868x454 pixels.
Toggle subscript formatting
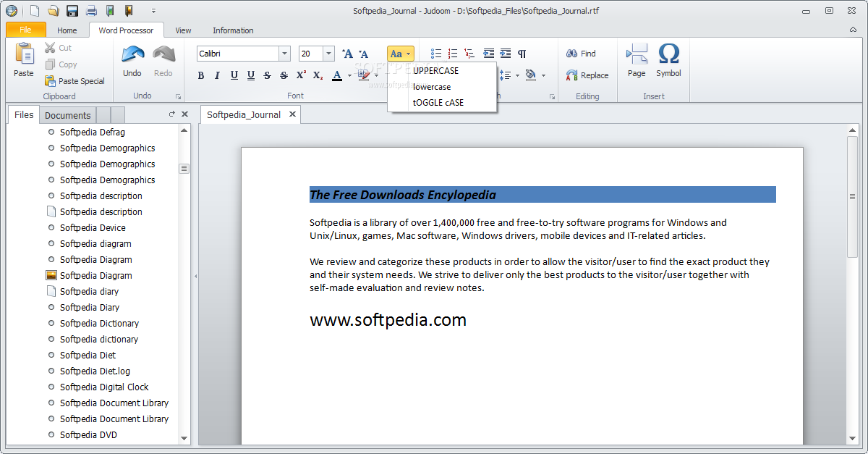318,75
